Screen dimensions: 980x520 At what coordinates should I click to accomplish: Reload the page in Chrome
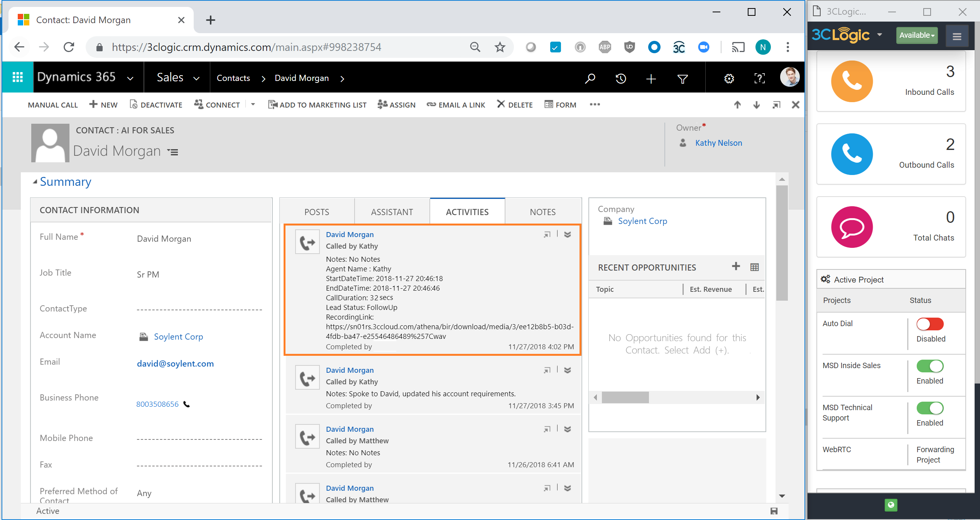(x=69, y=47)
